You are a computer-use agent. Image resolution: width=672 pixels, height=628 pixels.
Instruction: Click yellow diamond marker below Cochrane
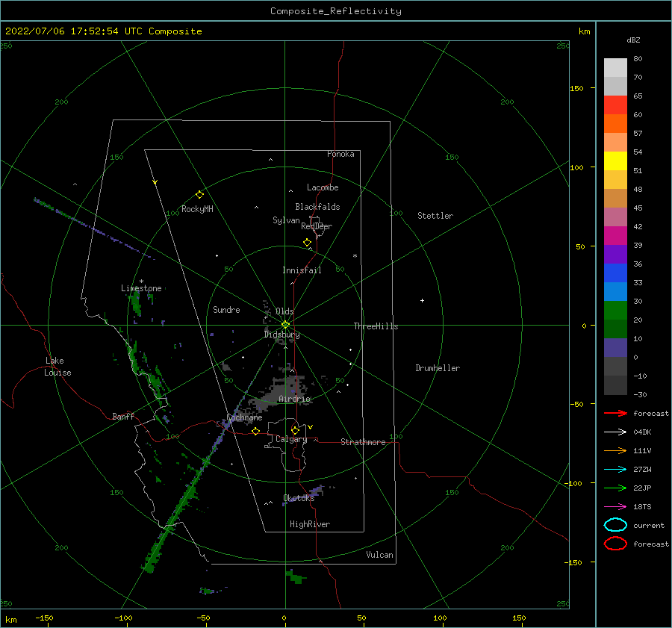tap(256, 431)
